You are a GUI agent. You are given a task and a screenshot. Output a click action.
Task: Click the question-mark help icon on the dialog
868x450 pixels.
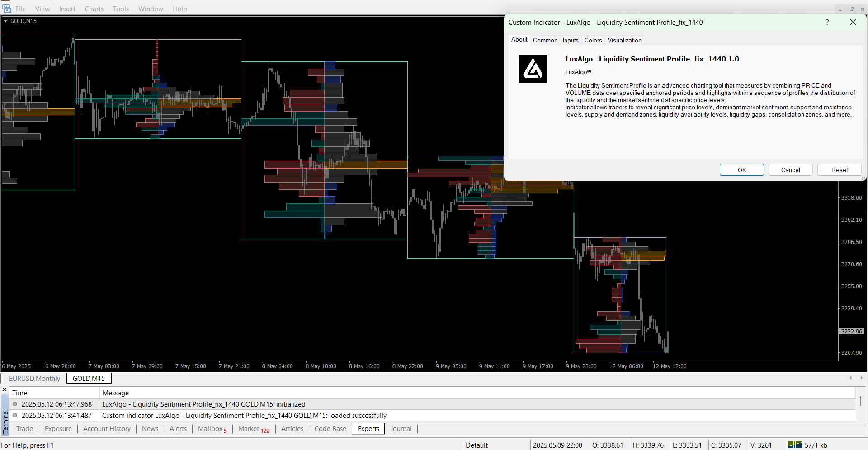(827, 22)
